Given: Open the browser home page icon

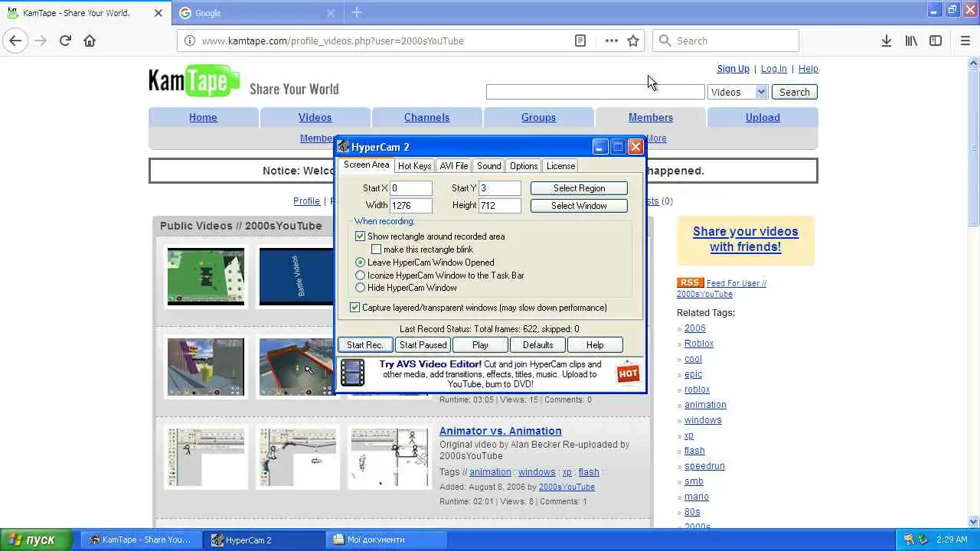Looking at the screenshot, I should click(x=90, y=41).
